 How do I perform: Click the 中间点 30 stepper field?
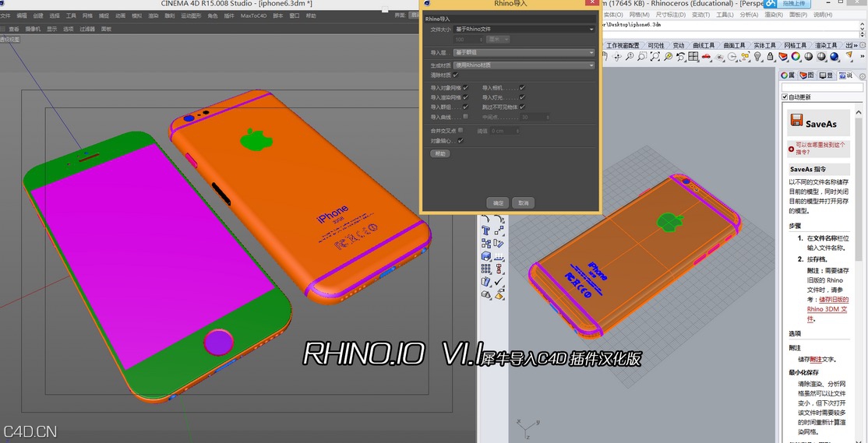(x=535, y=118)
